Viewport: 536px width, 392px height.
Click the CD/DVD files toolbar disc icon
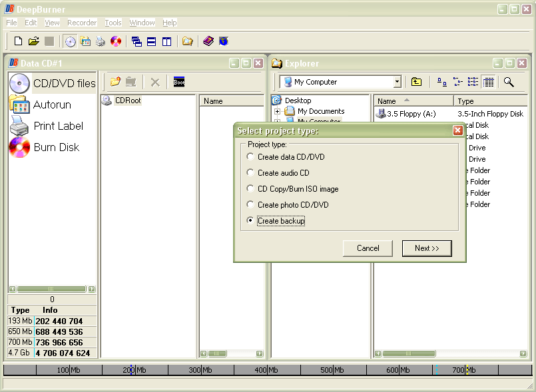(71, 42)
